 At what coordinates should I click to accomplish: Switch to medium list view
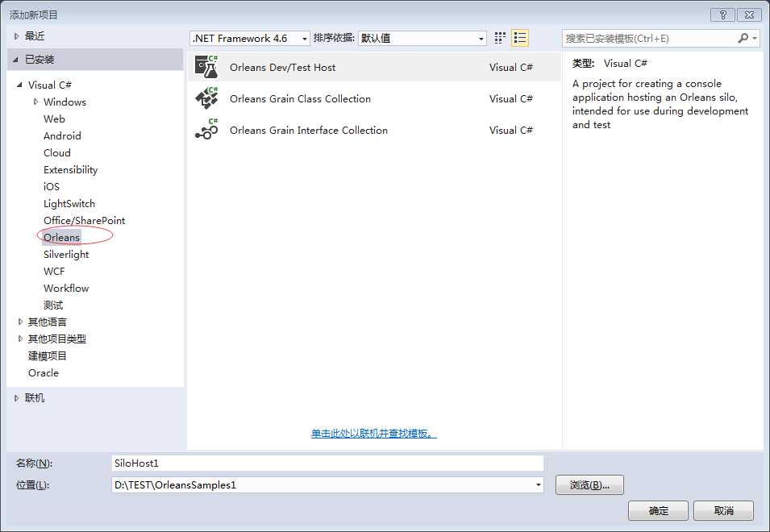click(x=519, y=38)
